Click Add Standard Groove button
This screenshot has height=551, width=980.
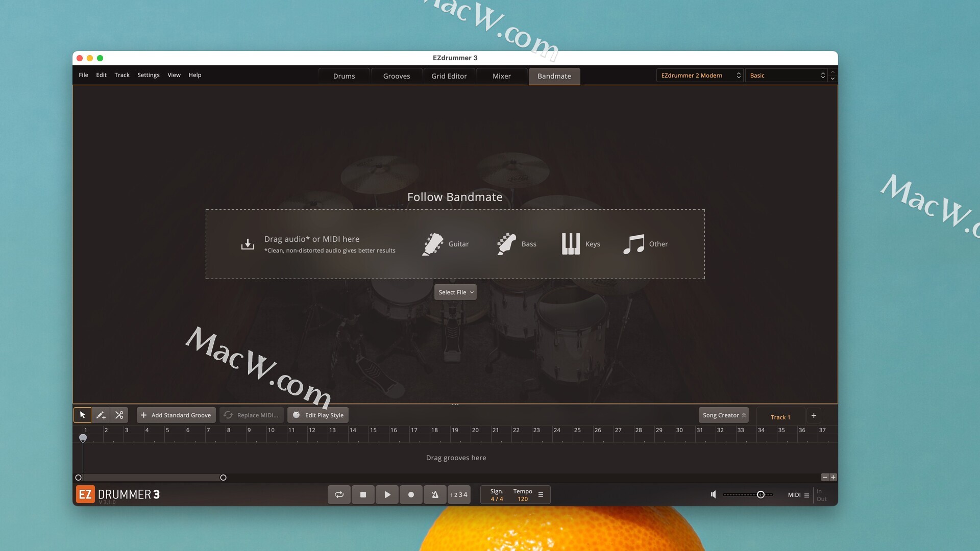pyautogui.click(x=176, y=415)
